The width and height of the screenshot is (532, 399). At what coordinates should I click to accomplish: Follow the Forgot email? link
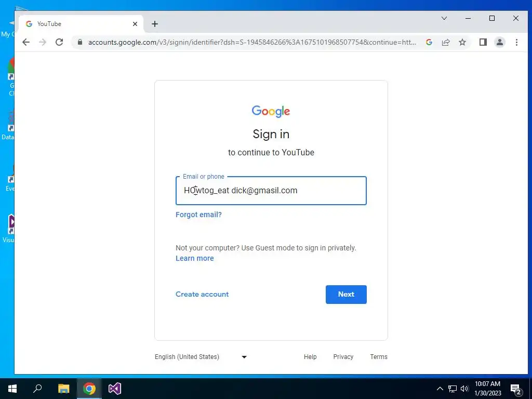click(198, 215)
